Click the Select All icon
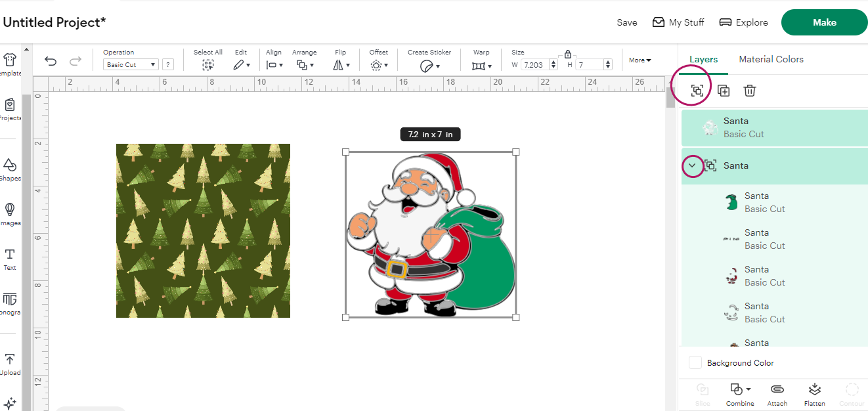 tap(208, 64)
